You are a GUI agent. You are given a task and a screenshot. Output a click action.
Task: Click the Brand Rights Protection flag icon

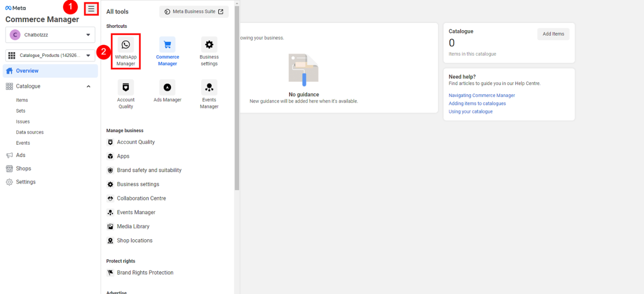click(x=111, y=273)
